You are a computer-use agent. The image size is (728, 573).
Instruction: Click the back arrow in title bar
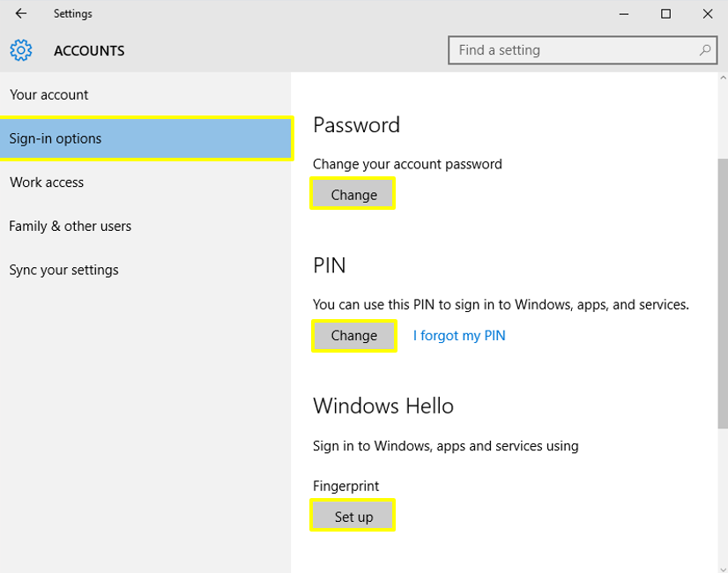pos(21,14)
